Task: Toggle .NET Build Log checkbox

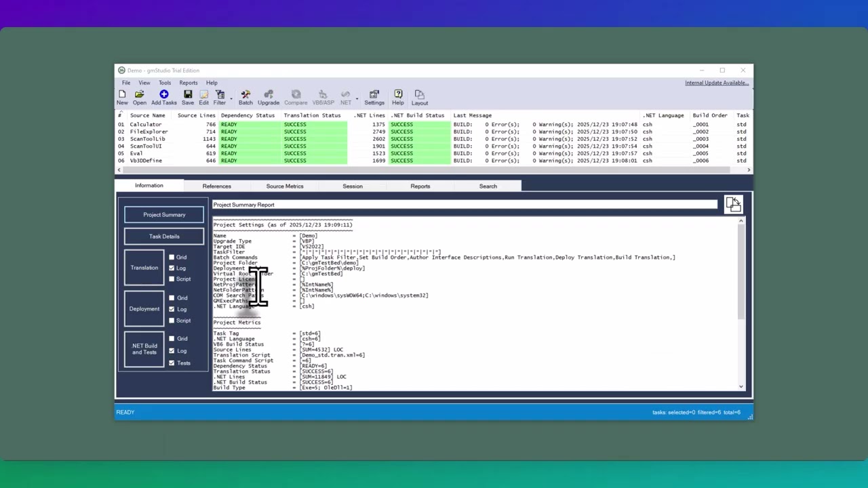Action: [172, 351]
